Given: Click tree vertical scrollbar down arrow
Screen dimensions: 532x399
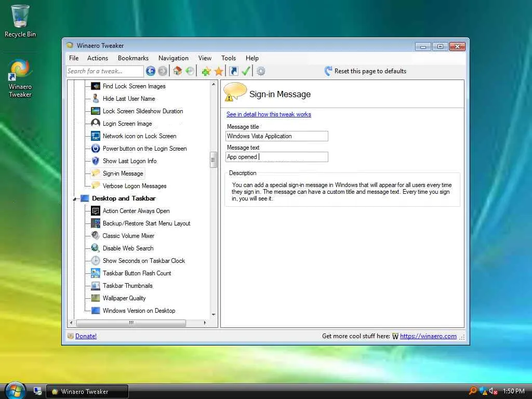Looking at the screenshot, I should pos(214,314).
